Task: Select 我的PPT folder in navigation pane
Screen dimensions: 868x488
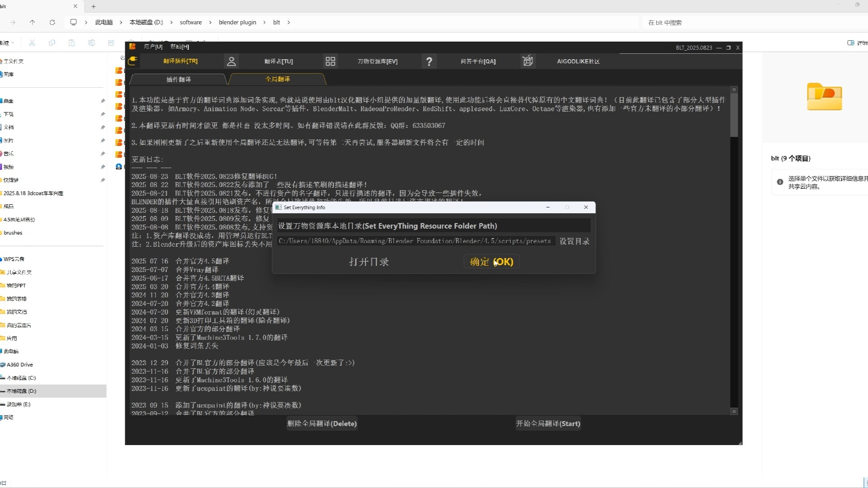Action: pos(16,286)
